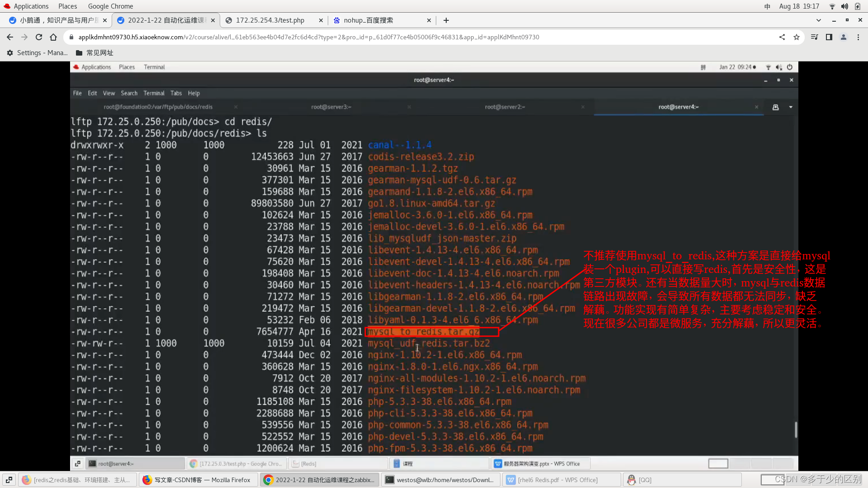Viewport: 868px width, 488px height.
Task: Click the mysql_udf_redis.tar.bz2 file name
Action: [x=429, y=343]
